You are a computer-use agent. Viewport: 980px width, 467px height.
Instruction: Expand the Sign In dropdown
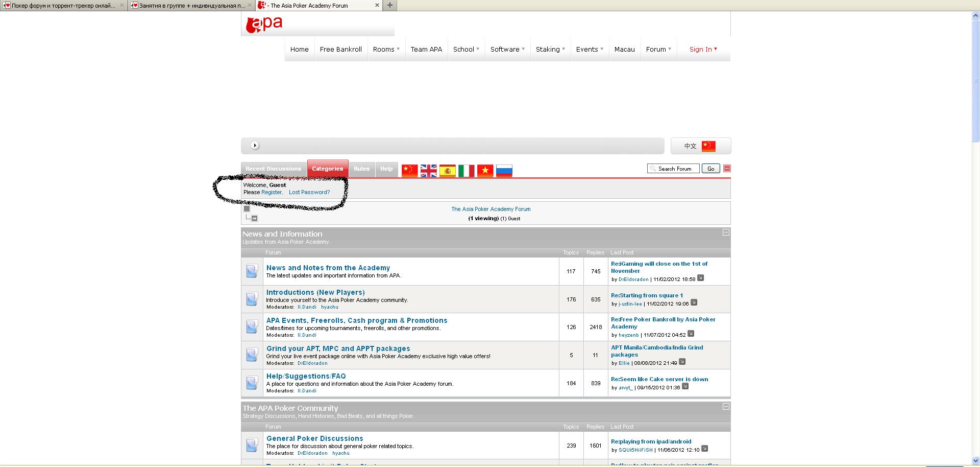[x=703, y=49]
